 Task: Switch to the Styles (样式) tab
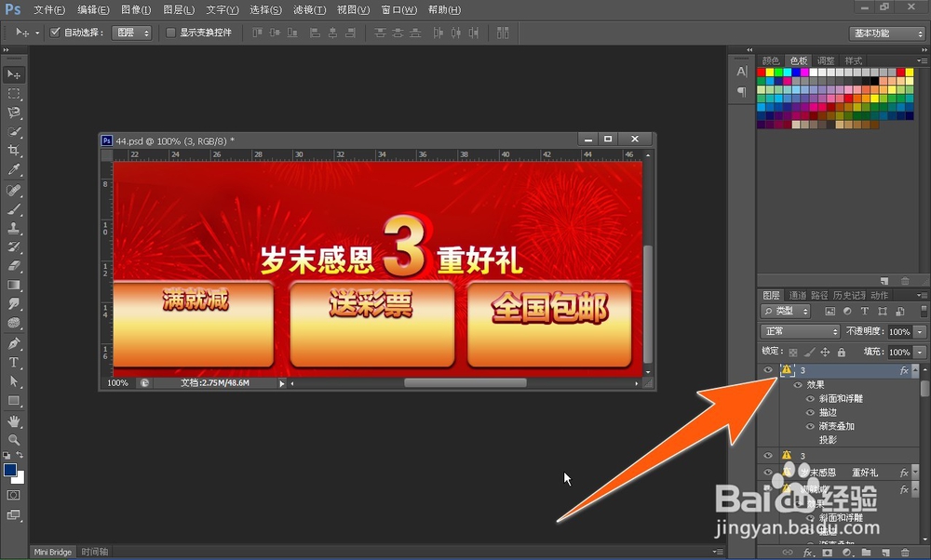coord(853,60)
